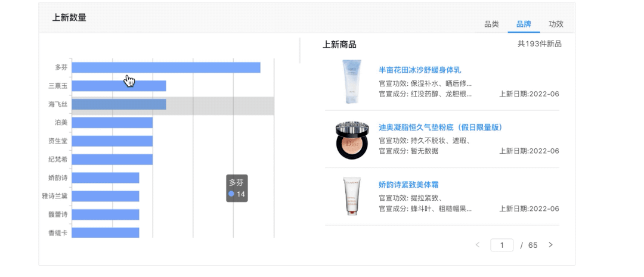Switch to the 品类 tab
Viewport: 644px width, 277px height.
coord(491,24)
